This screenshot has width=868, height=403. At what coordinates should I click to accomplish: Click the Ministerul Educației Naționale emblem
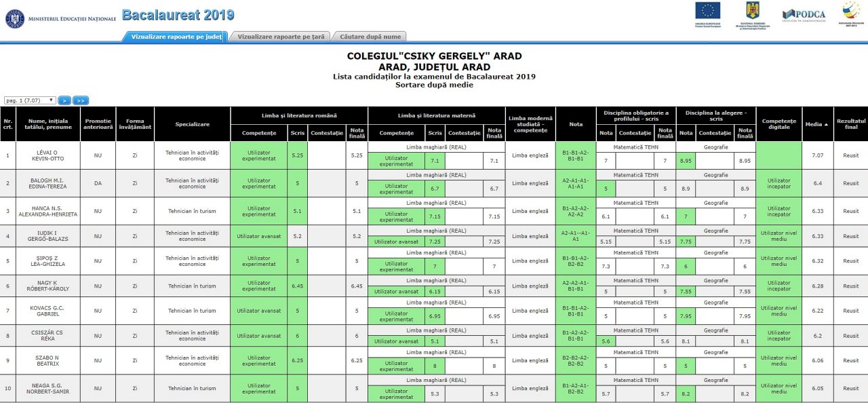click(x=14, y=18)
